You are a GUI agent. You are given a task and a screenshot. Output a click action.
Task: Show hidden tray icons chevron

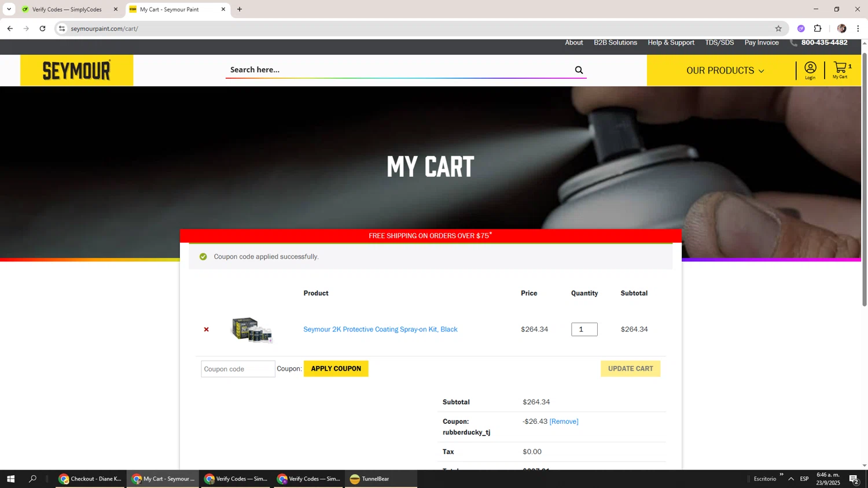[x=791, y=479]
